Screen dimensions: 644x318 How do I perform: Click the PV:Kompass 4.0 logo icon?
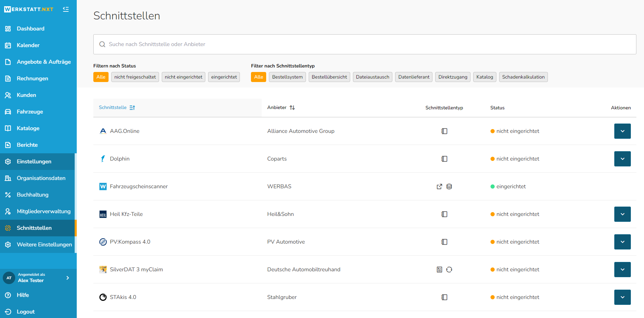[103, 242]
